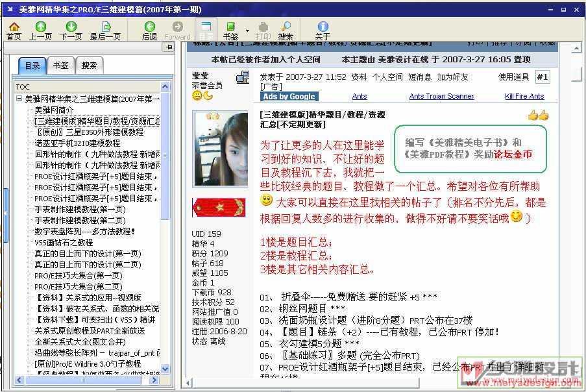Click the 个人空间 link
The width and height of the screenshot is (586, 392).
387,77
